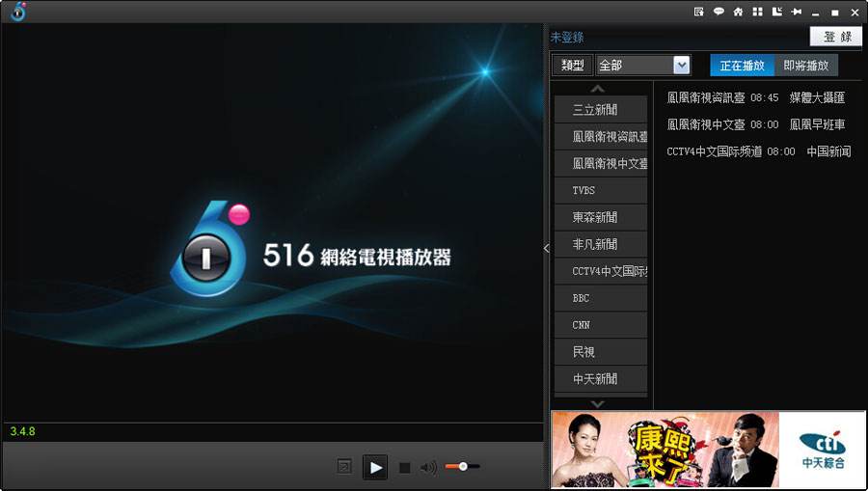Stop playback with the square stop button
The image size is (868, 491).
pos(405,468)
